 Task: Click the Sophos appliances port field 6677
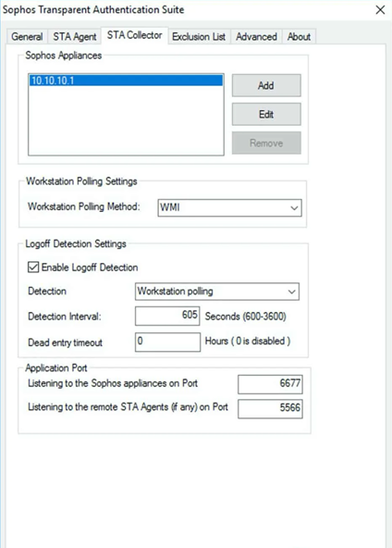tap(270, 384)
